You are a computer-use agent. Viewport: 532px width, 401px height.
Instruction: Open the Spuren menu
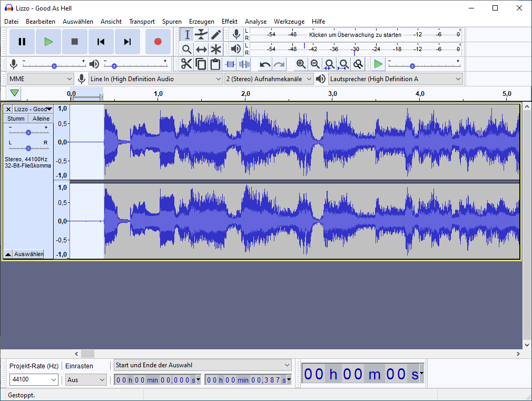[172, 22]
